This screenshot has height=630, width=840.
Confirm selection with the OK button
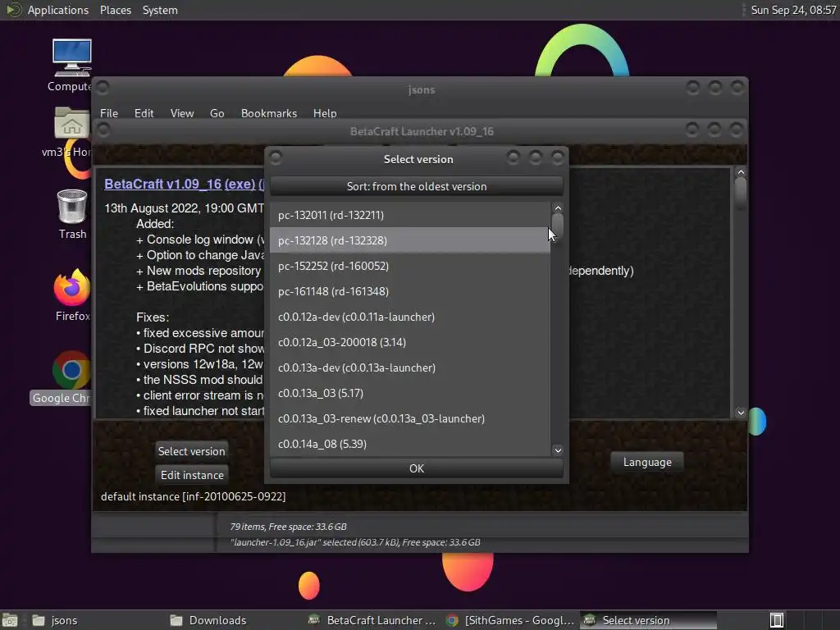tap(416, 468)
